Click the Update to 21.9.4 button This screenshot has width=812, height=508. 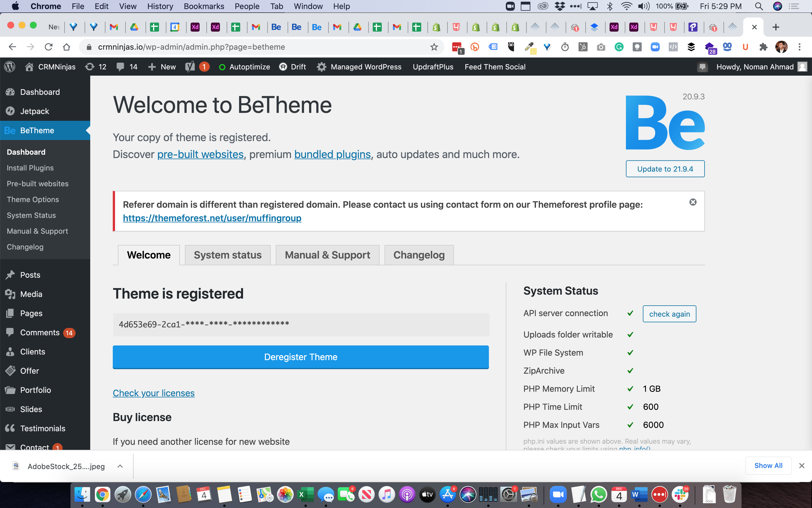665,169
